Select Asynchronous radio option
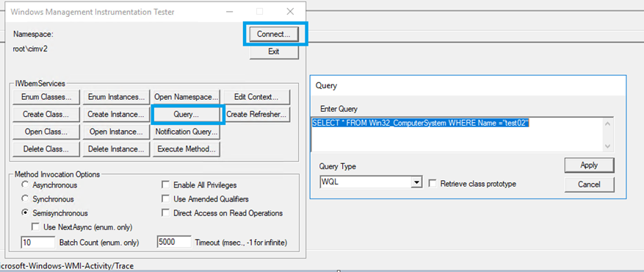 click(26, 185)
